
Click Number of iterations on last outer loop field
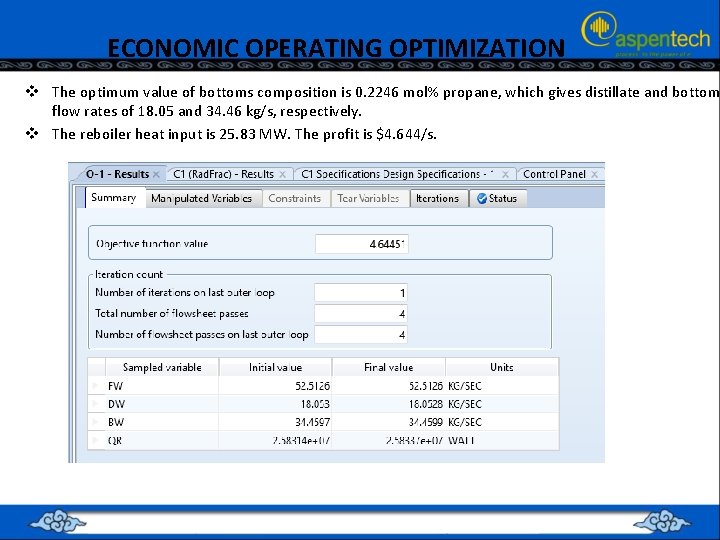pos(361,293)
